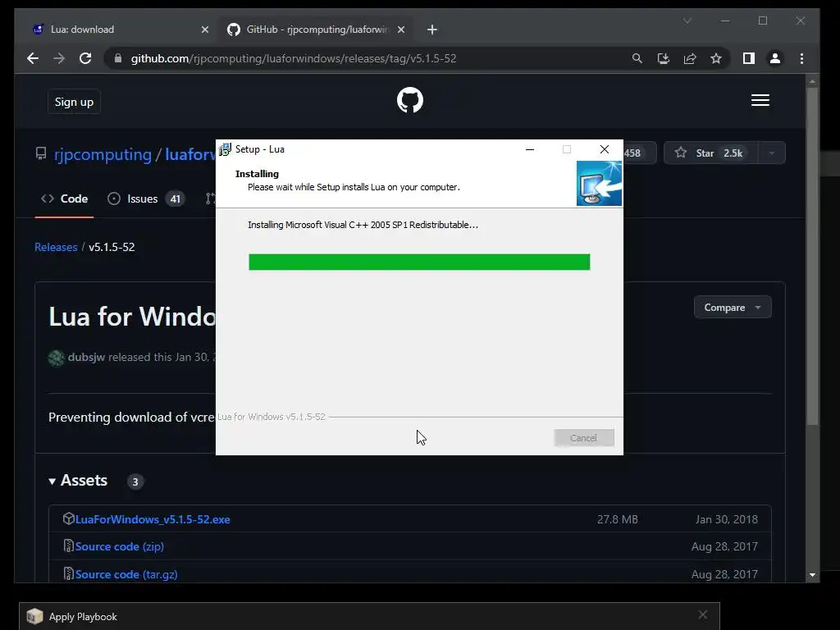
Task: Click the install app icon in address bar
Action: [x=663, y=58]
